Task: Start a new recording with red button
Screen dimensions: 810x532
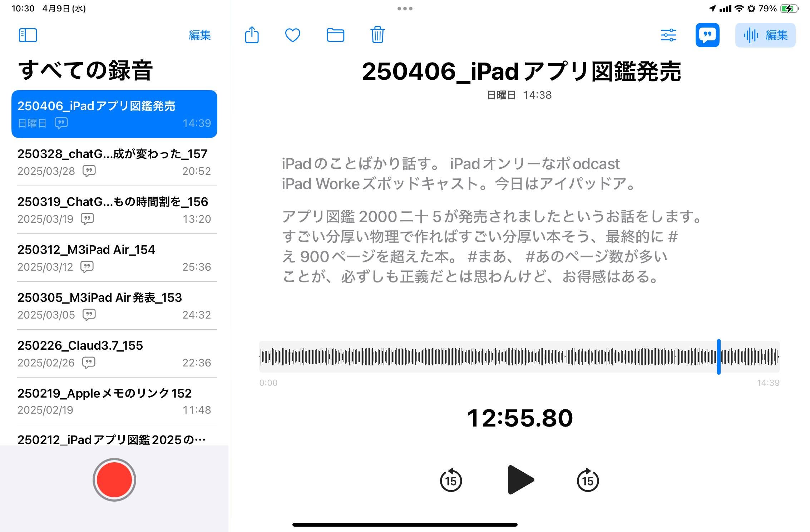Action: tap(114, 479)
